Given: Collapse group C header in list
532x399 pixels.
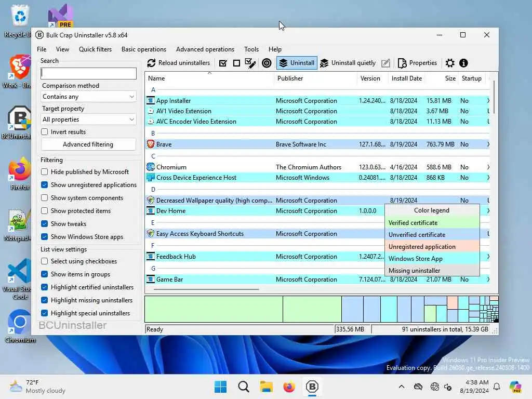Looking at the screenshot, I should (153, 156).
